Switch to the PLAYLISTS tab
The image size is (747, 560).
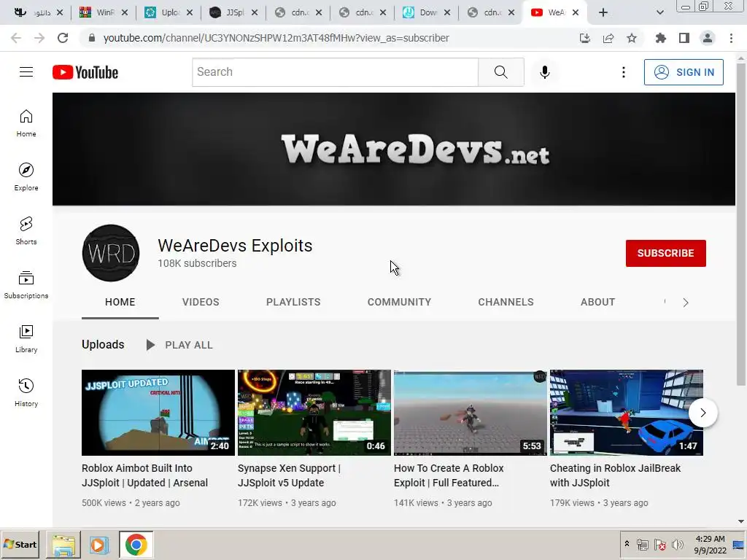click(x=293, y=302)
